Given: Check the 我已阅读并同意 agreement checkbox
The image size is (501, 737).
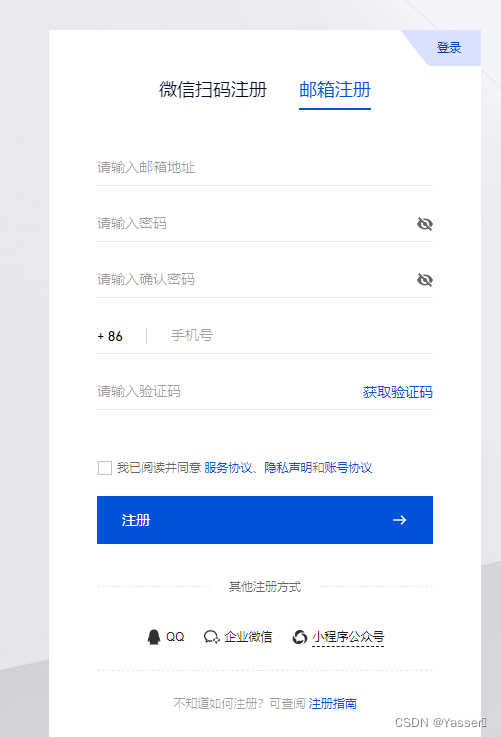Looking at the screenshot, I should point(104,468).
